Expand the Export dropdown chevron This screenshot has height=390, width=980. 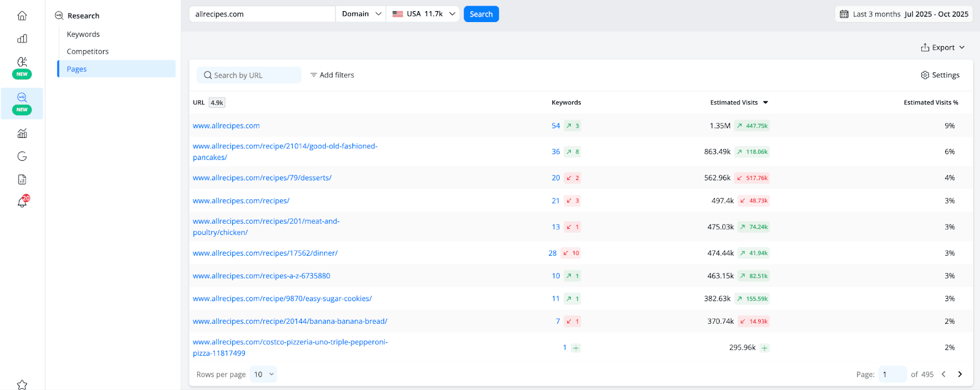point(962,47)
